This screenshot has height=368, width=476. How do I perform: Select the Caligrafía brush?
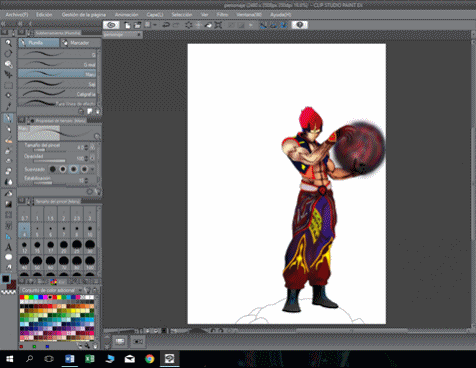[x=57, y=94]
